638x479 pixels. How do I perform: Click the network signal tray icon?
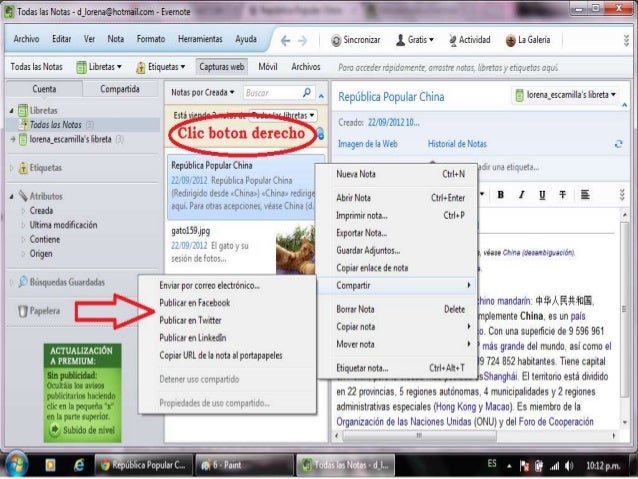(x=554, y=466)
